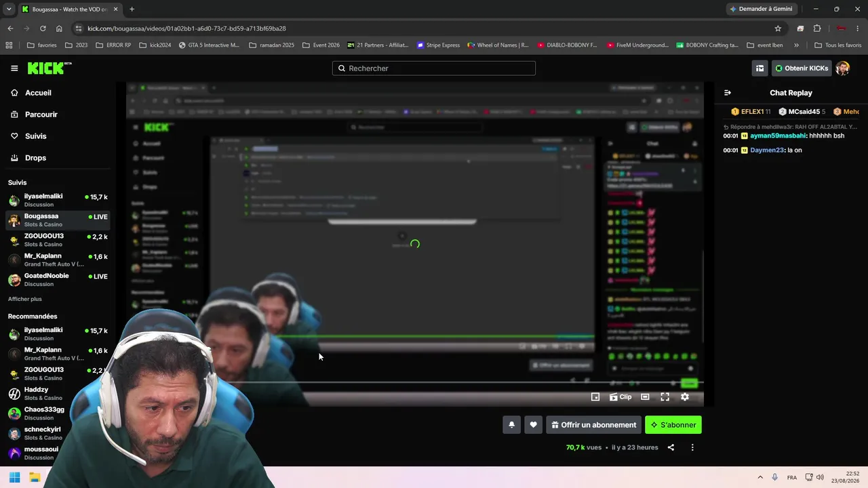This screenshot has height=488, width=868.
Task: Click the KICK logo in header
Action: pyautogui.click(x=49, y=68)
